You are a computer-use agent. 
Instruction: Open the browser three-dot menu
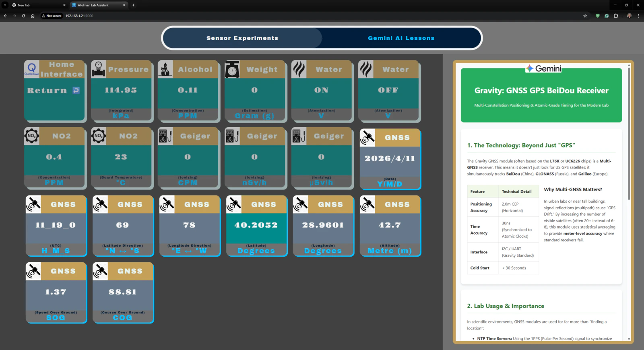(x=638, y=16)
